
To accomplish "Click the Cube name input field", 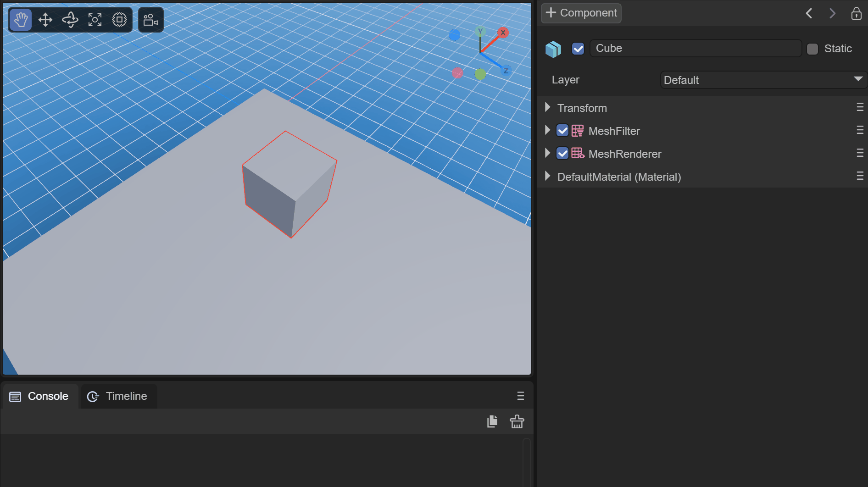I will pos(695,49).
